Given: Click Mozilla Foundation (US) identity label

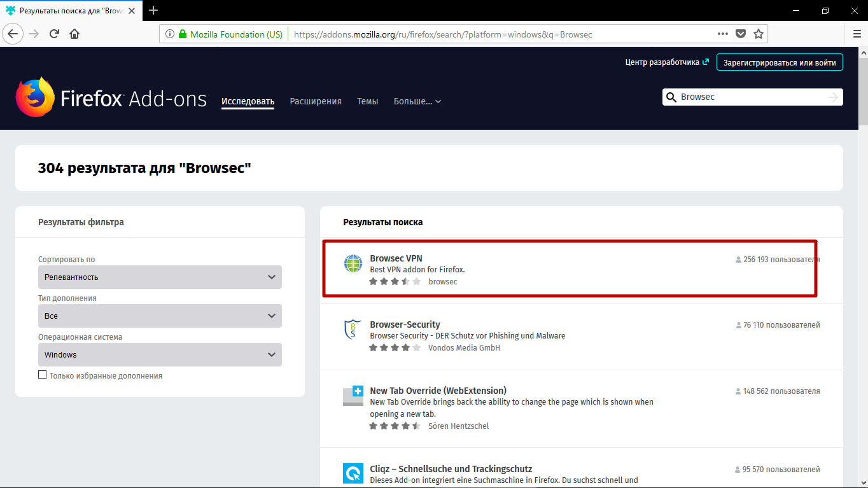Looking at the screenshot, I should (236, 34).
